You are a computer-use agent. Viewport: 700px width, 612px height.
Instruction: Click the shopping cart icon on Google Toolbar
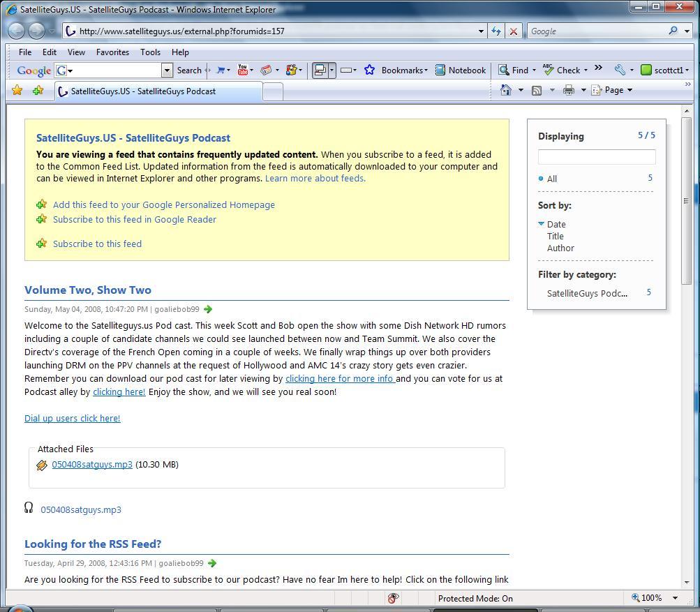[221, 70]
